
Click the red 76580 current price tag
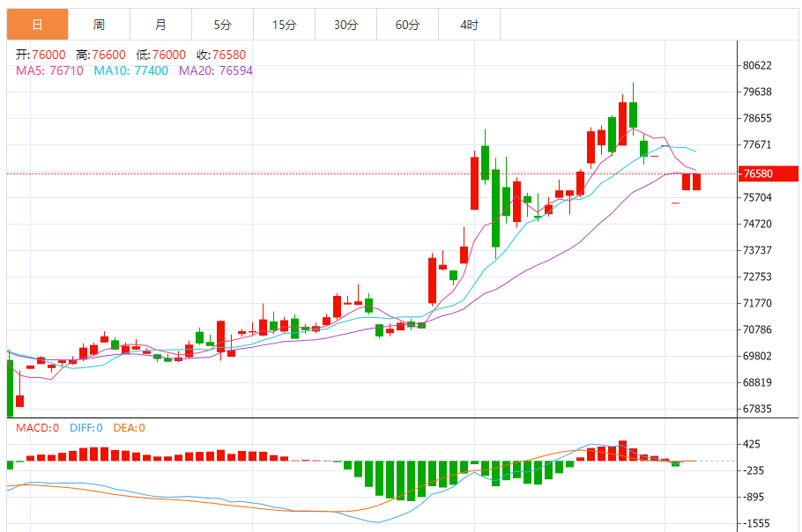[767, 174]
